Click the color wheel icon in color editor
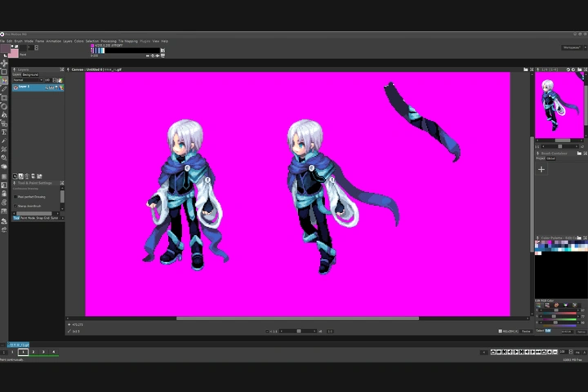The width and height of the screenshot is (588, 392). coord(556,305)
